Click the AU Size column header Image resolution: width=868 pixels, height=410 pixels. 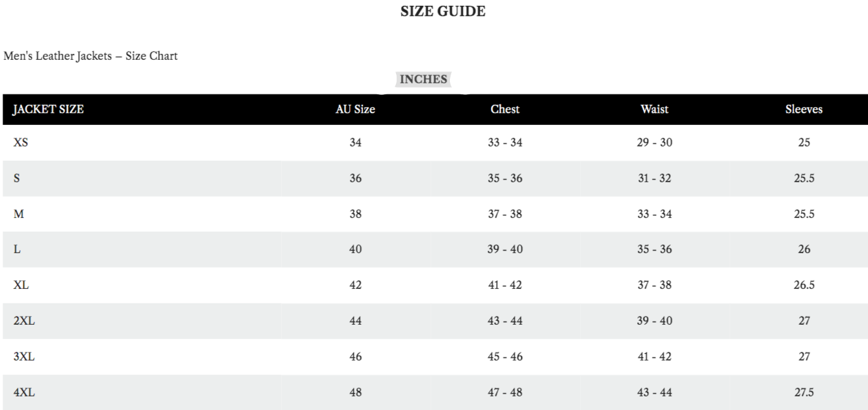click(x=355, y=109)
